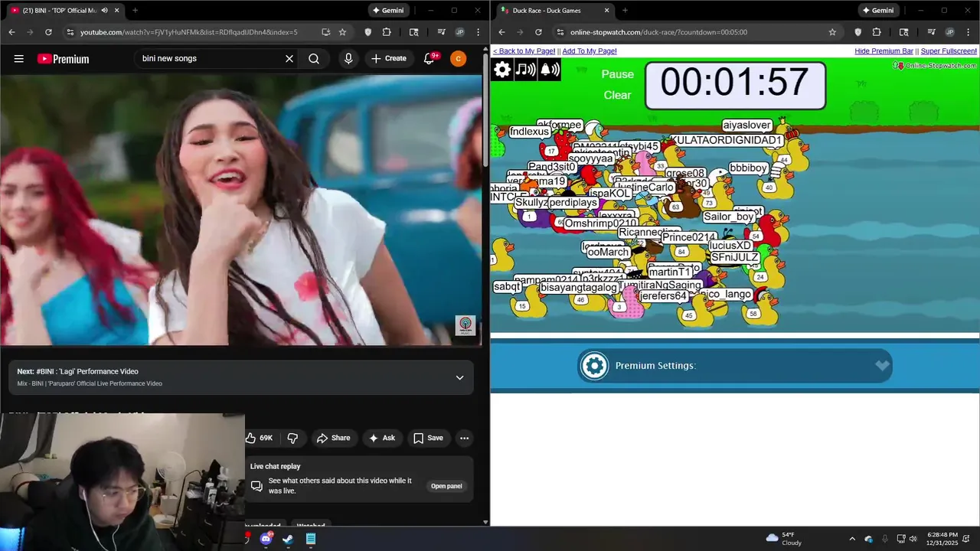The image size is (980, 551).
Task: Open extensions puzzle icon in YouTube window
Action: click(387, 32)
